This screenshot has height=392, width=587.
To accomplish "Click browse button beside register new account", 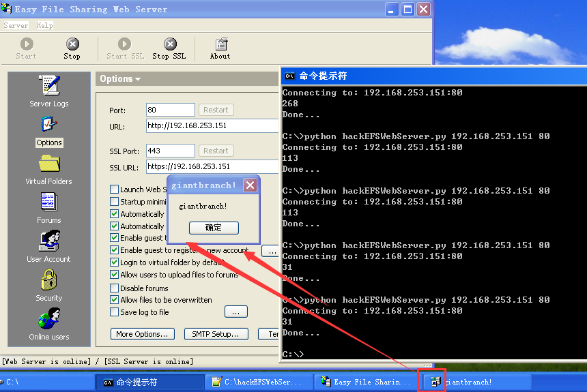I will click(x=271, y=252).
